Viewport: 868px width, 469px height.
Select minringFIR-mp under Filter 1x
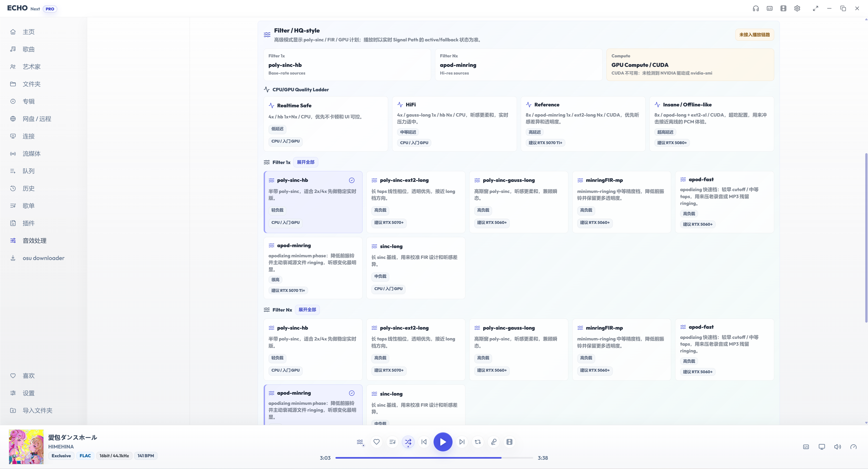click(622, 202)
